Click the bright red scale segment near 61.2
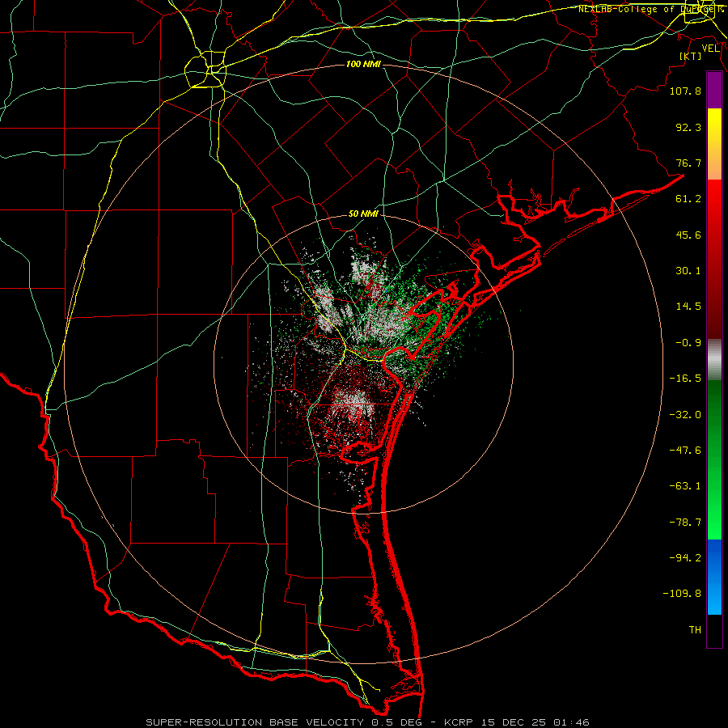The height and width of the screenshot is (728, 728). [x=714, y=200]
